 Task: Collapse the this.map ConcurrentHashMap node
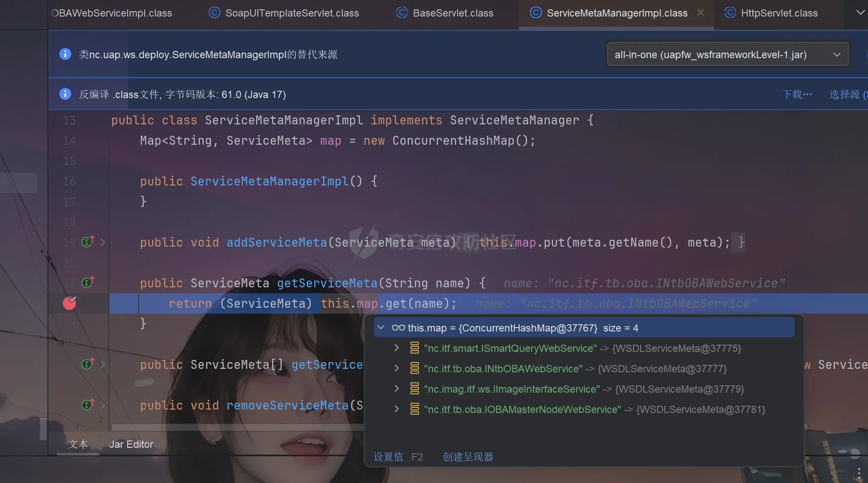381,328
